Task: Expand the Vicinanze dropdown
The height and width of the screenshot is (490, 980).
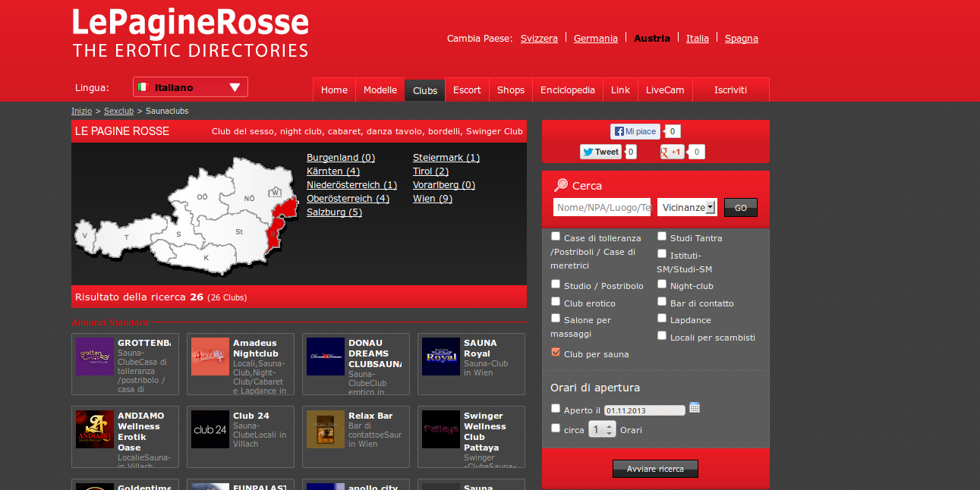Action: coord(687,207)
